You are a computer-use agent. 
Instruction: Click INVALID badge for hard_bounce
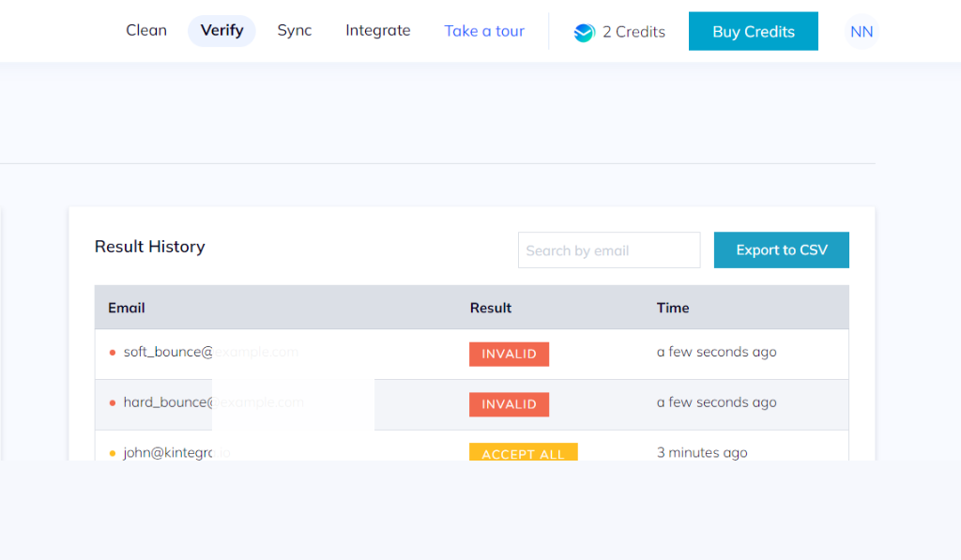coord(510,404)
